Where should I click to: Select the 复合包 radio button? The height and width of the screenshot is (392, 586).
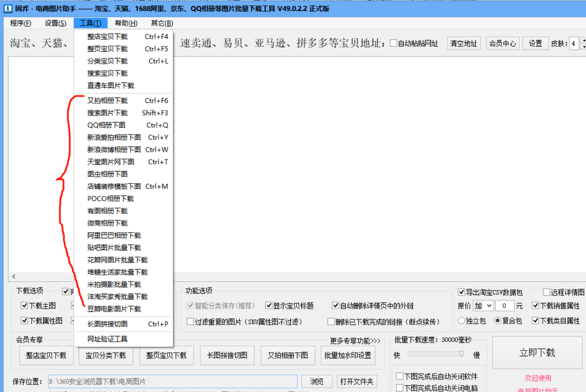(497, 321)
